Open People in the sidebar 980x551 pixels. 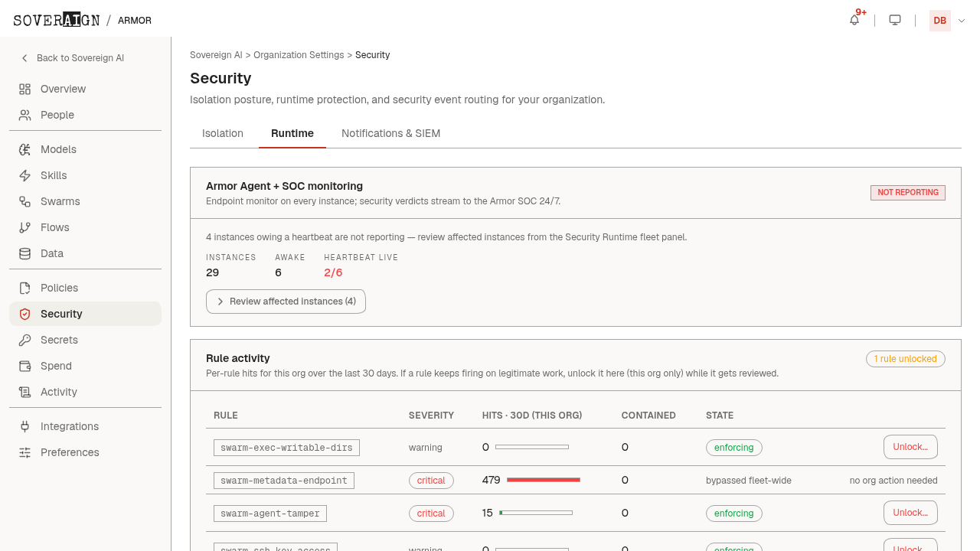(85, 115)
